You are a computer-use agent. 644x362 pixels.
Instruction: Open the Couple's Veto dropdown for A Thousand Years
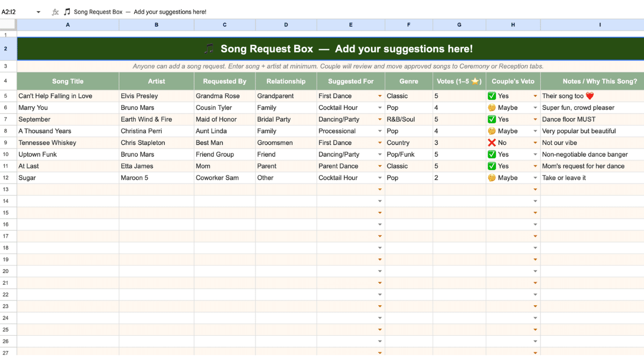[535, 130]
